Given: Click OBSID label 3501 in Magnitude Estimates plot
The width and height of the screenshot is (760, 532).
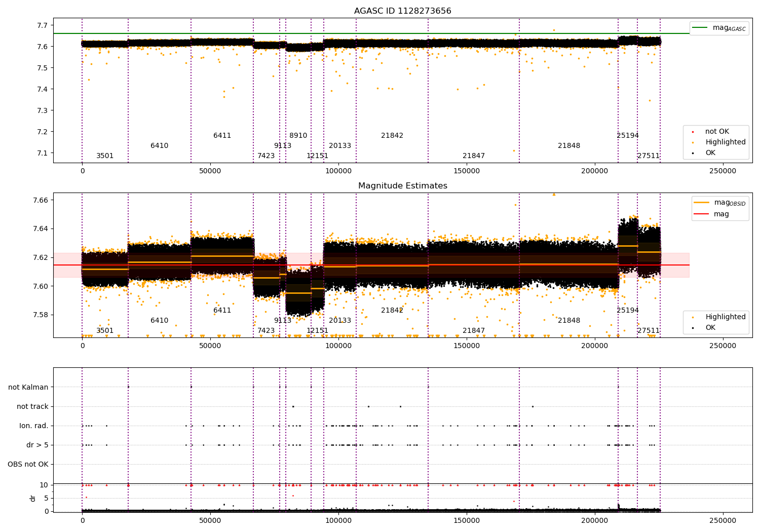Looking at the screenshot, I should tap(105, 331).
